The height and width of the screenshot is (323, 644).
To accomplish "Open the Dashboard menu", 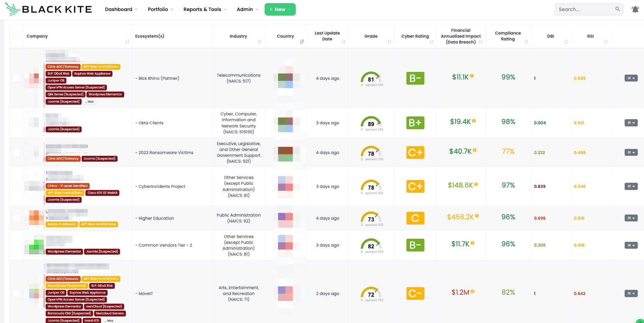I will (121, 9).
